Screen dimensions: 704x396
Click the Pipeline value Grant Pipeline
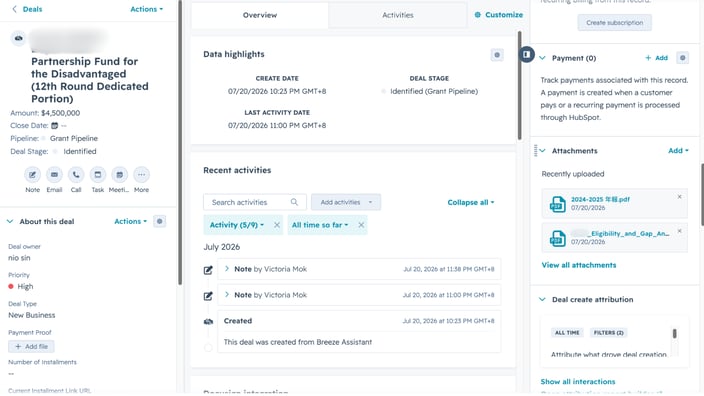tap(74, 138)
